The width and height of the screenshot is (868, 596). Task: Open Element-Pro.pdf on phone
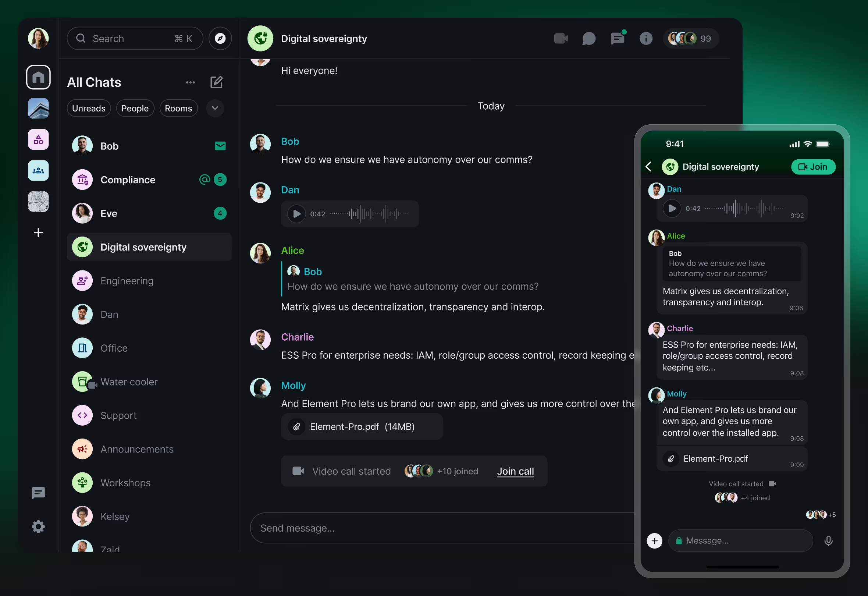click(x=732, y=459)
